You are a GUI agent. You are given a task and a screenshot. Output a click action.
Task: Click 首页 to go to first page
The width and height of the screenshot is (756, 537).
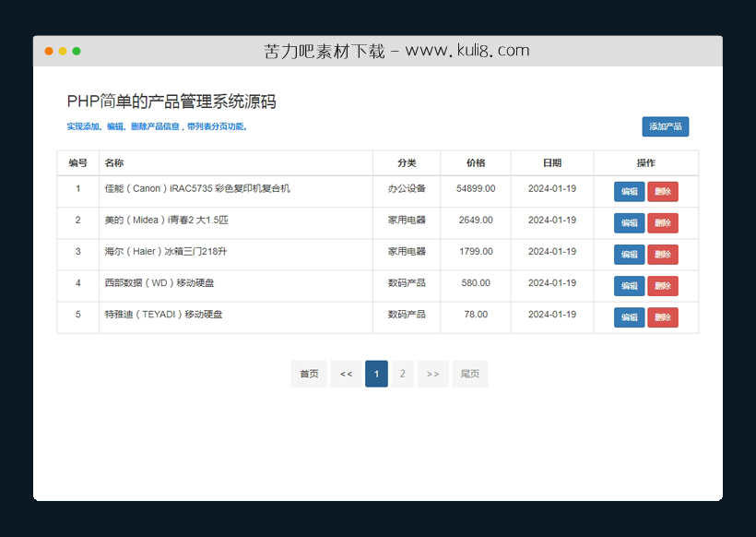click(309, 374)
